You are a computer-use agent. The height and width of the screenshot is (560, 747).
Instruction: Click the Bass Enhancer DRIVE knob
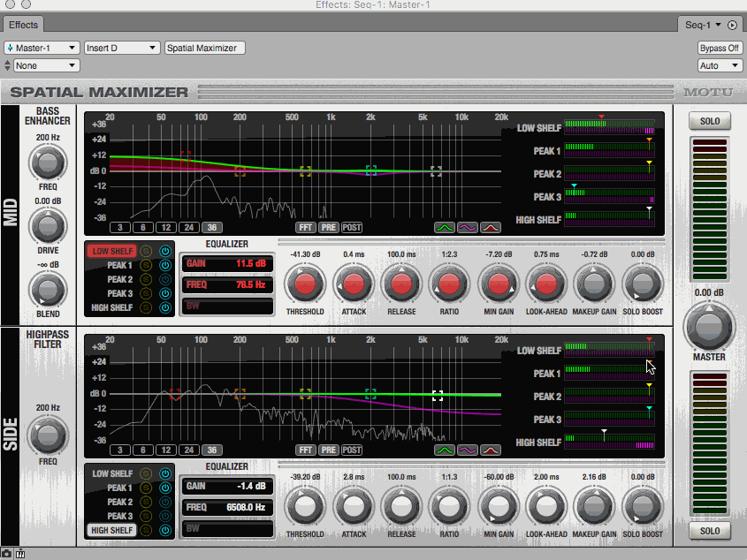point(48,227)
